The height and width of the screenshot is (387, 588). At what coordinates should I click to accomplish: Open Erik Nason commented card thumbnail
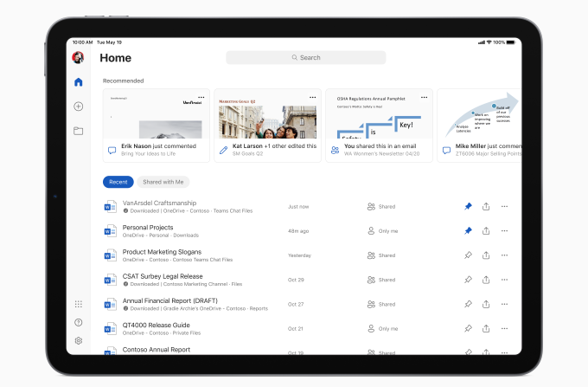coord(156,114)
